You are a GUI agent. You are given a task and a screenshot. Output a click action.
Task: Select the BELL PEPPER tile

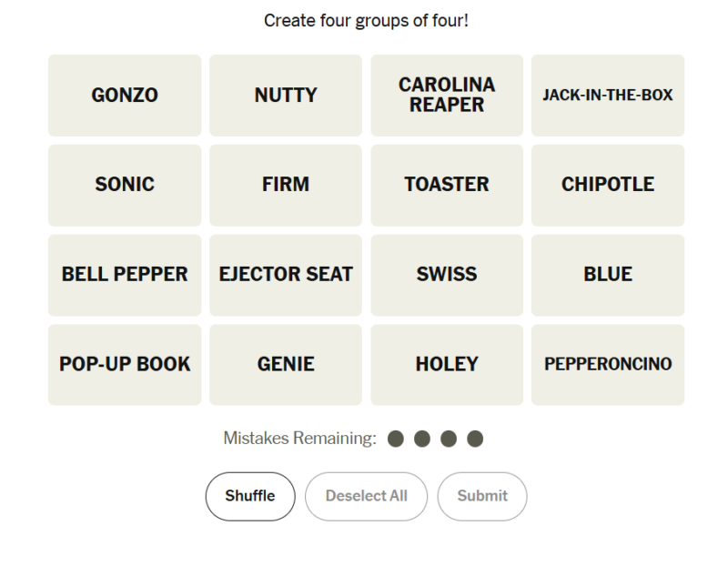(125, 275)
